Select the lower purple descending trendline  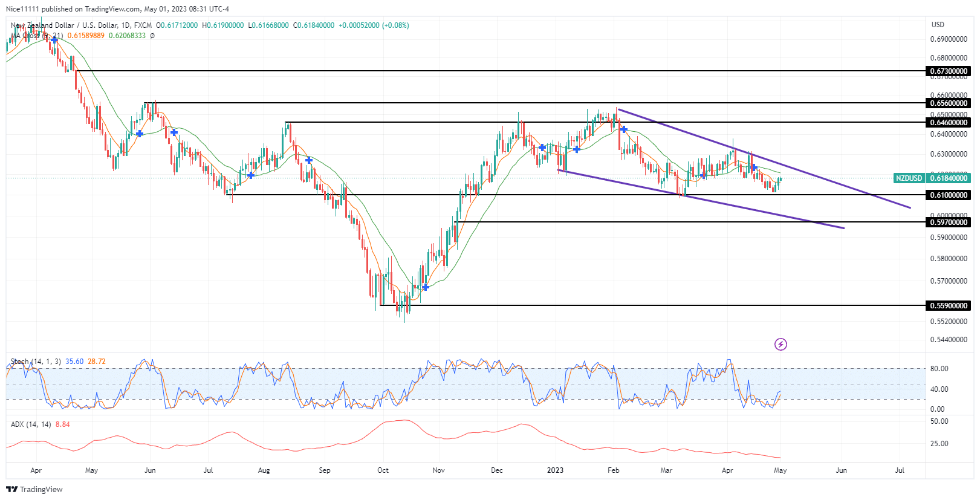click(x=701, y=200)
